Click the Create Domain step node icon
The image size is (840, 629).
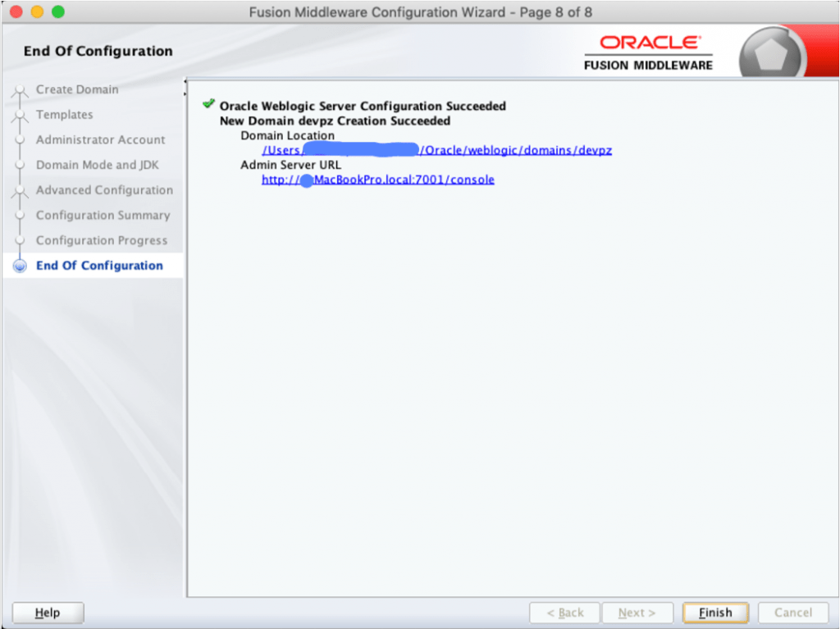click(x=20, y=90)
